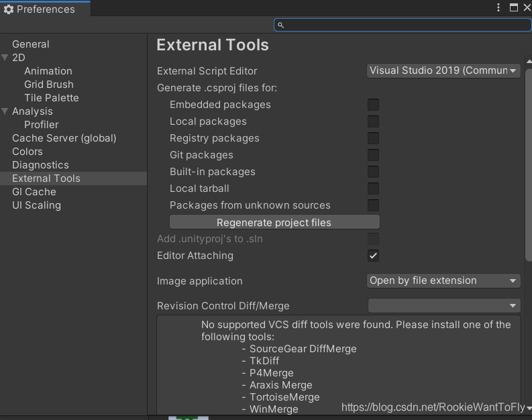Uncheck Editor Attaching checkbox

pyautogui.click(x=373, y=256)
